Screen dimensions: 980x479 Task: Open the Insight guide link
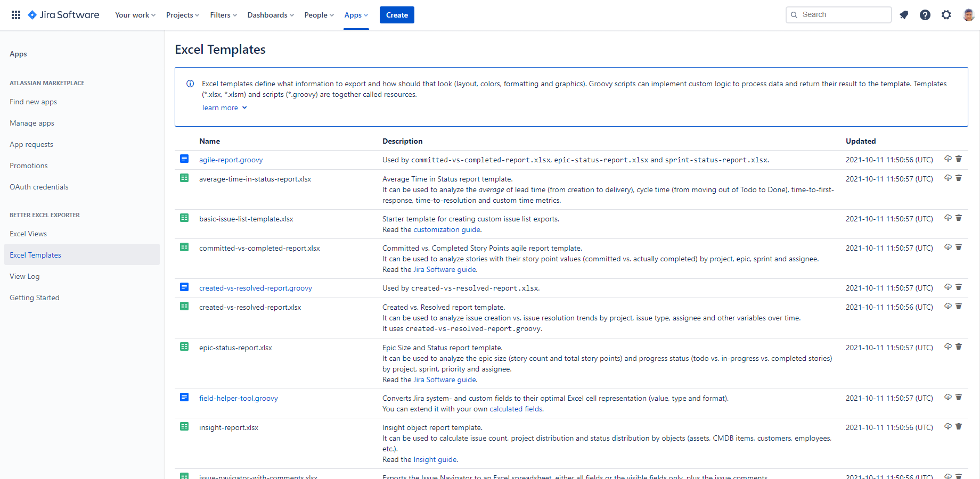click(435, 459)
